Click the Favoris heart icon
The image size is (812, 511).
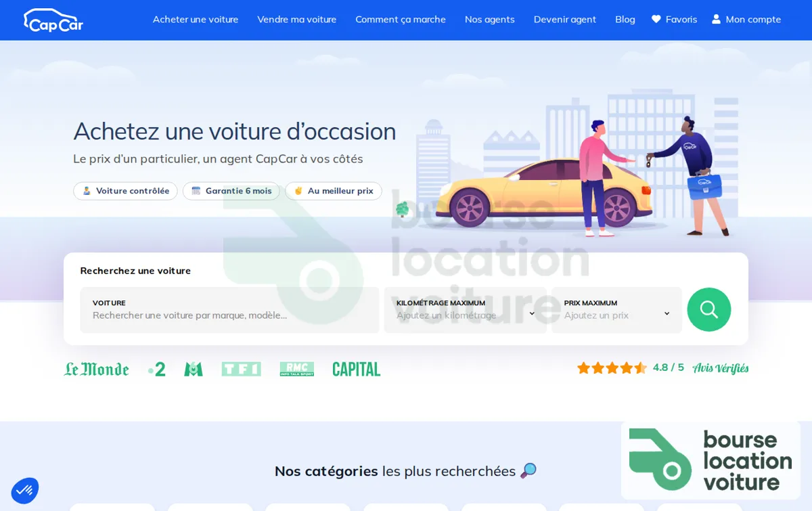coord(656,20)
